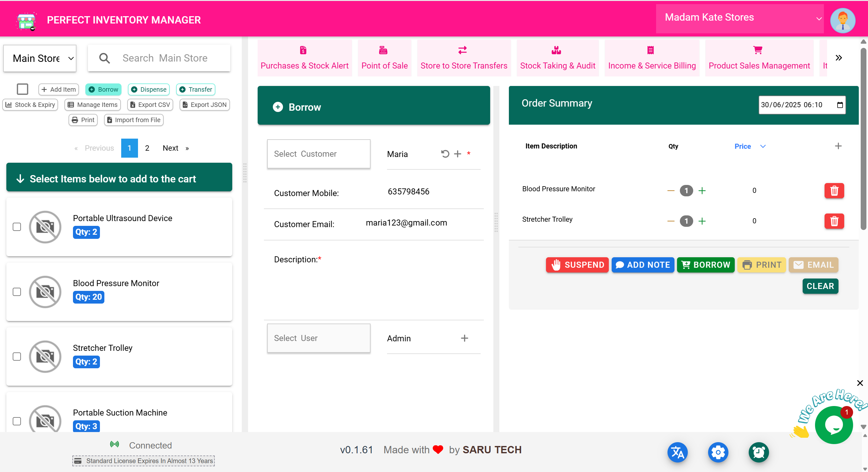
Task: Delete Blood Pressure Monitor from order
Action: tap(834, 191)
